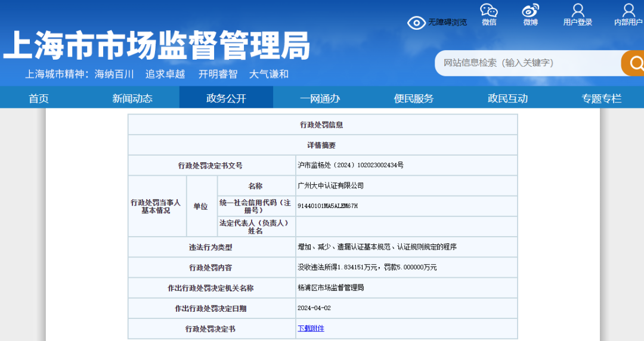Viewport: 644px width, 341px height.
Task: Open the 新闻动态 navigation menu
Action: click(132, 98)
